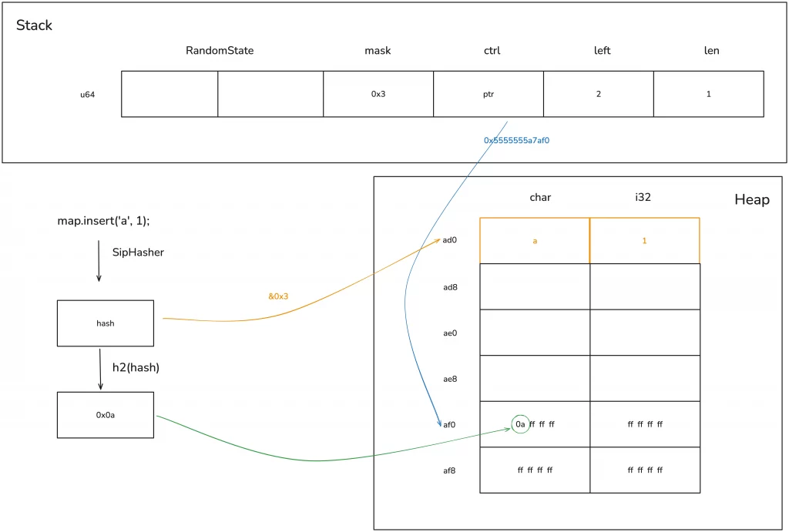
Task: Select the orange 'a' key cell
Action: (x=535, y=241)
